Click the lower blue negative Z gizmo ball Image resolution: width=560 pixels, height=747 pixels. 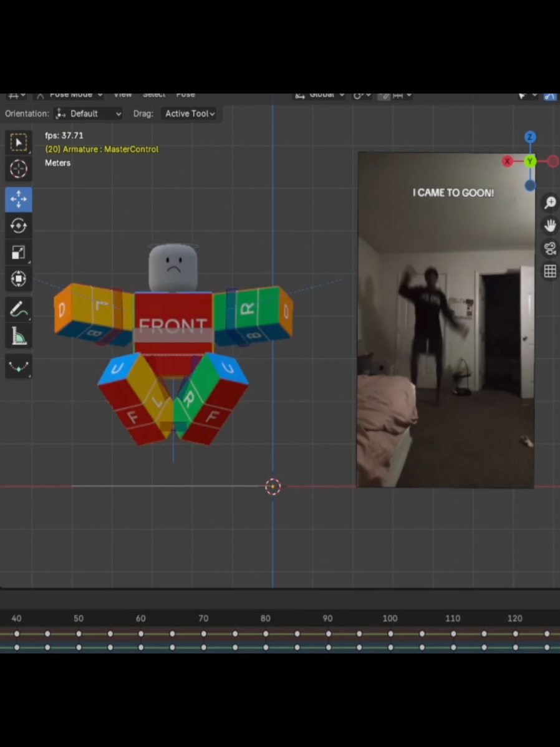coord(530,186)
